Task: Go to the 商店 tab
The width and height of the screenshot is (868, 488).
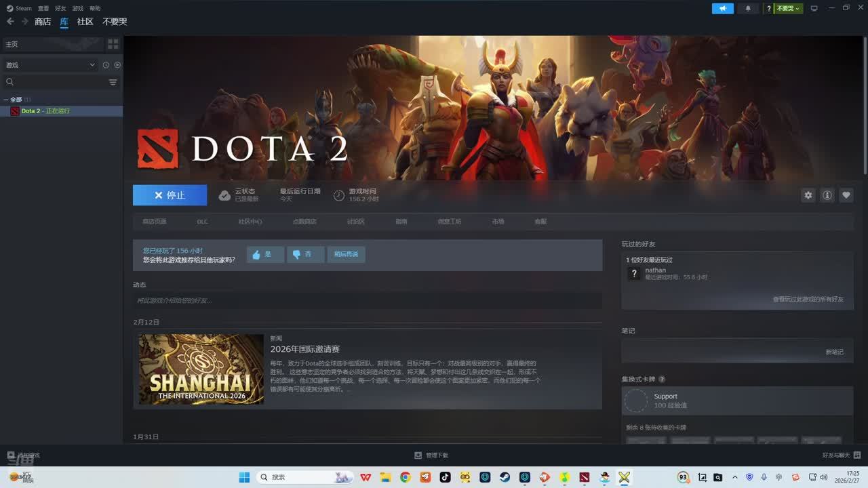Action: click(x=43, y=22)
